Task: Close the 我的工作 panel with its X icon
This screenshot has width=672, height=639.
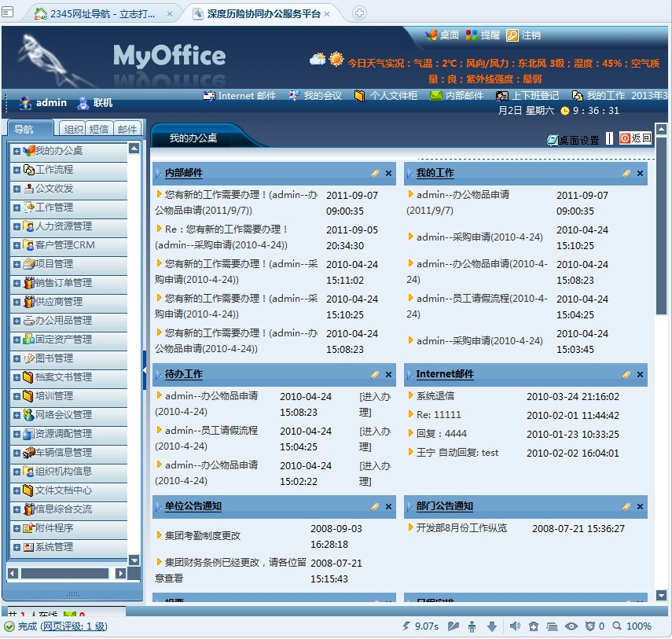Action: tap(640, 174)
